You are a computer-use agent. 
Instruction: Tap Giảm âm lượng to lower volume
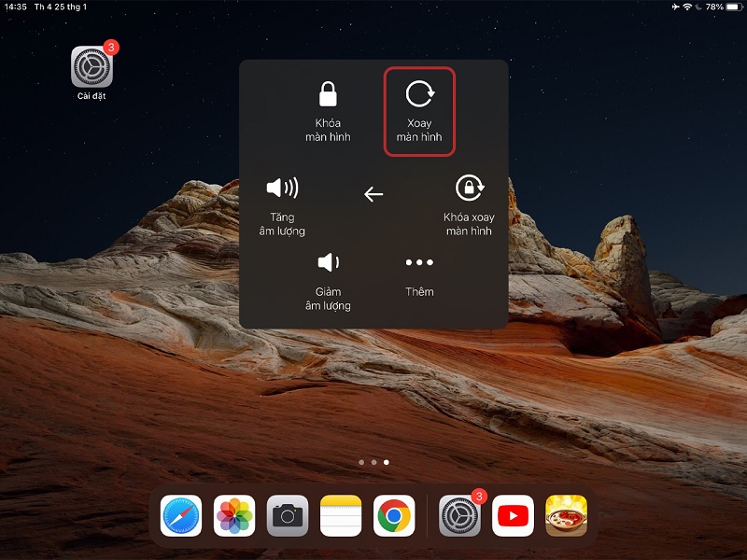[330, 262]
